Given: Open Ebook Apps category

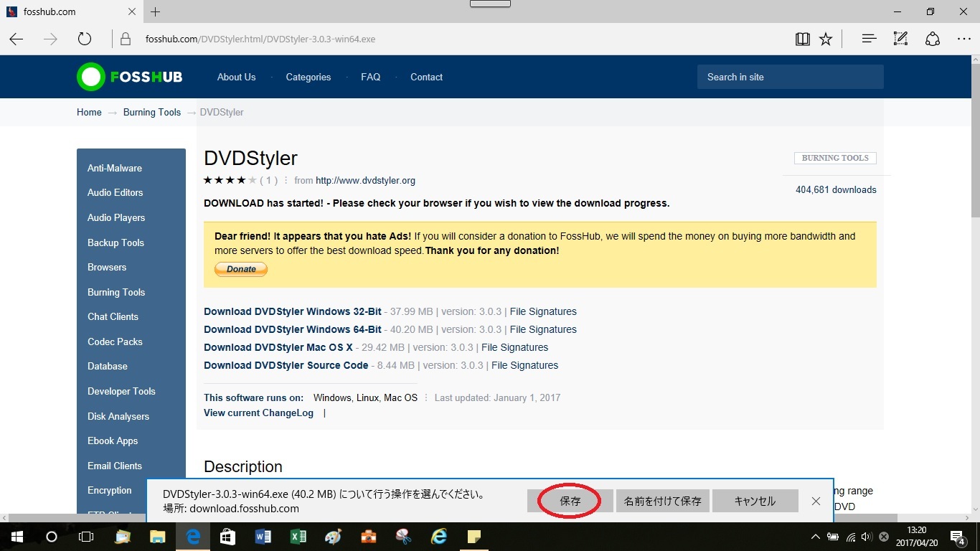Looking at the screenshot, I should pyautogui.click(x=113, y=441).
